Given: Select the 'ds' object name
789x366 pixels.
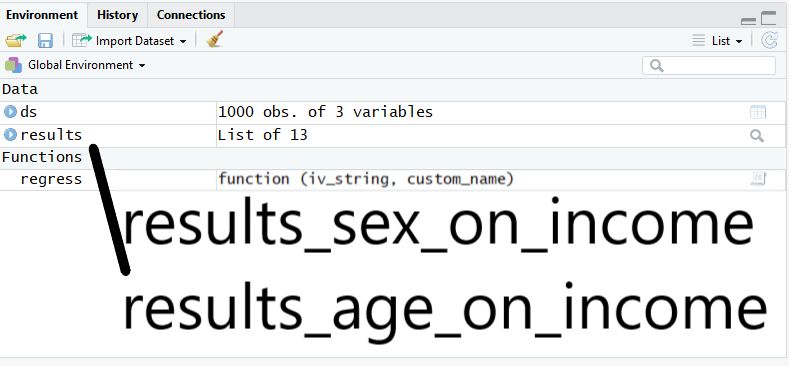Looking at the screenshot, I should (x=29, y=112).
